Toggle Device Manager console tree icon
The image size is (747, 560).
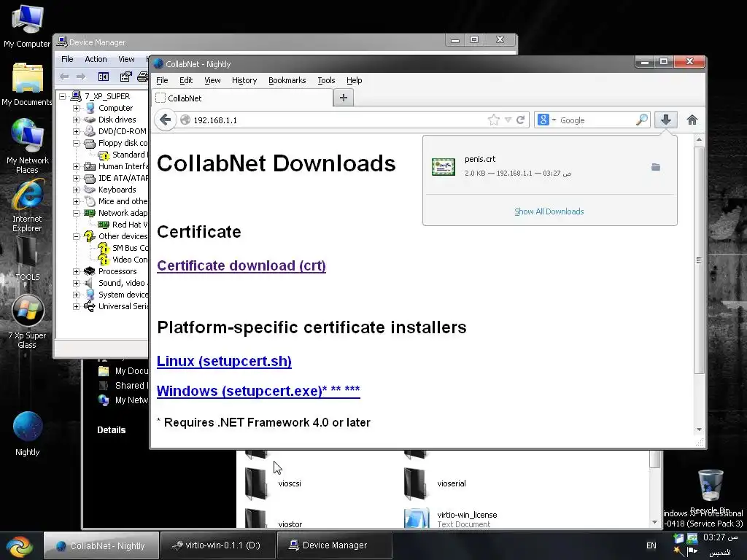104,76
